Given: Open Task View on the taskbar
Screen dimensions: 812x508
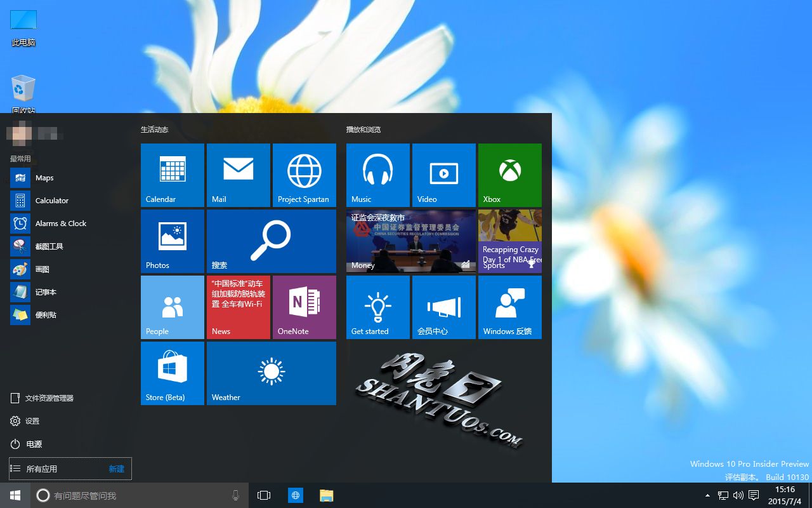Looking at the screenshot, I should pyautogui.click(x=263, y=495).
